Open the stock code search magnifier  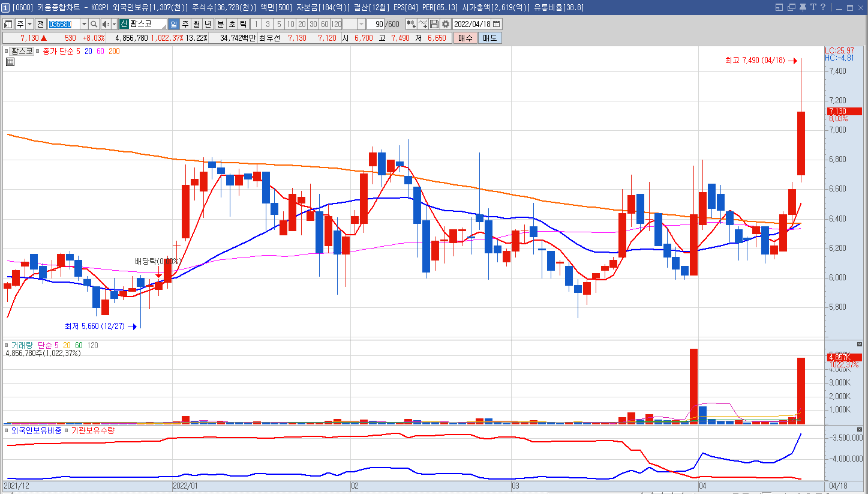tap(94, 24)
